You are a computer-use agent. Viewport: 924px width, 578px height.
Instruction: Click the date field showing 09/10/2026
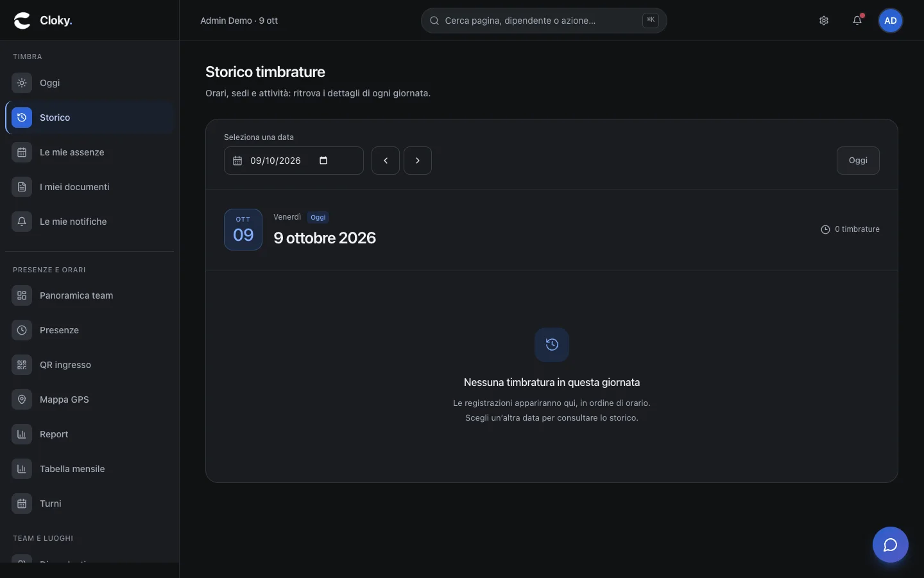pyautogui.click(x=294, y=161)
